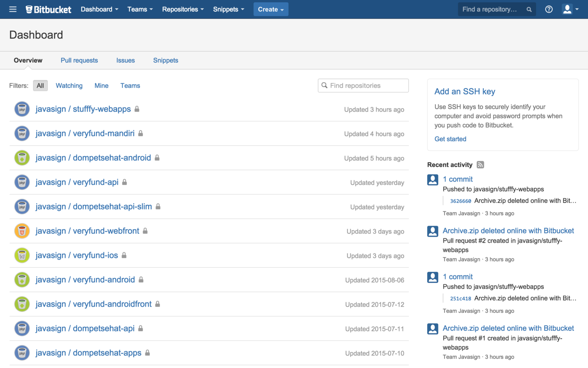
Task: Open commit hash 251c418
Action: [x=461, y=298]
